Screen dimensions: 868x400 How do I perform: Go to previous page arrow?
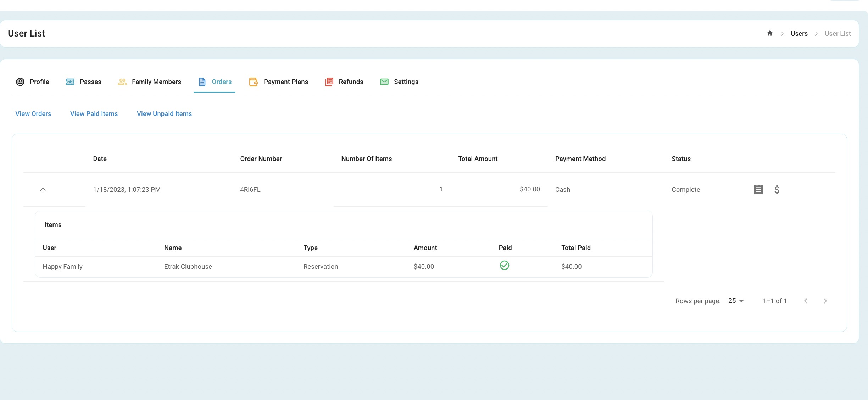point(806,301)
